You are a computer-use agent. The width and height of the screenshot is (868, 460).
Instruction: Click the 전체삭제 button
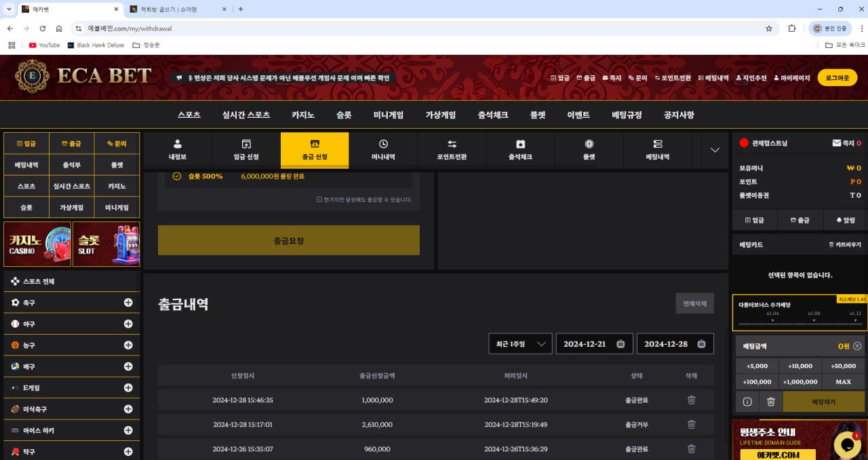point(694,304)
